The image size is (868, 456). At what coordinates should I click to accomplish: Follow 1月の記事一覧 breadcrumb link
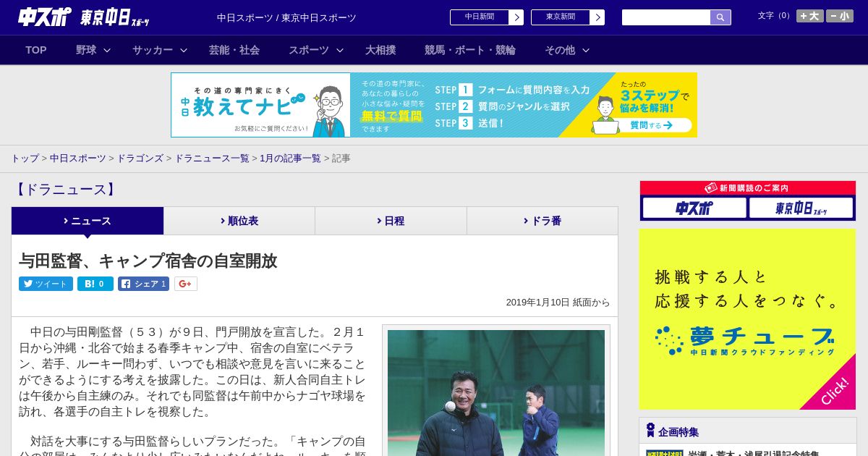[291, 158]
